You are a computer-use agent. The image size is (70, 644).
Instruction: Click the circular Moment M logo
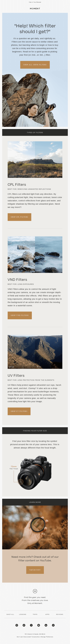(35, 591)
